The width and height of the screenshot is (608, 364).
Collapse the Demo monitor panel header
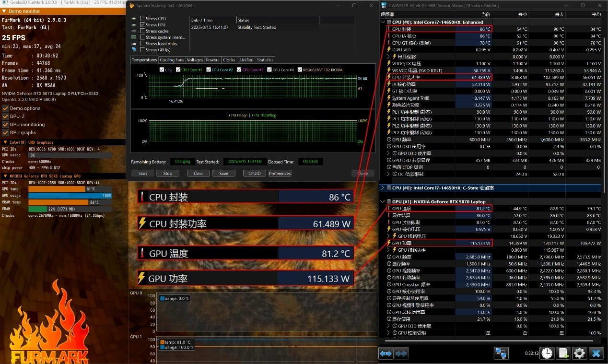4,11
